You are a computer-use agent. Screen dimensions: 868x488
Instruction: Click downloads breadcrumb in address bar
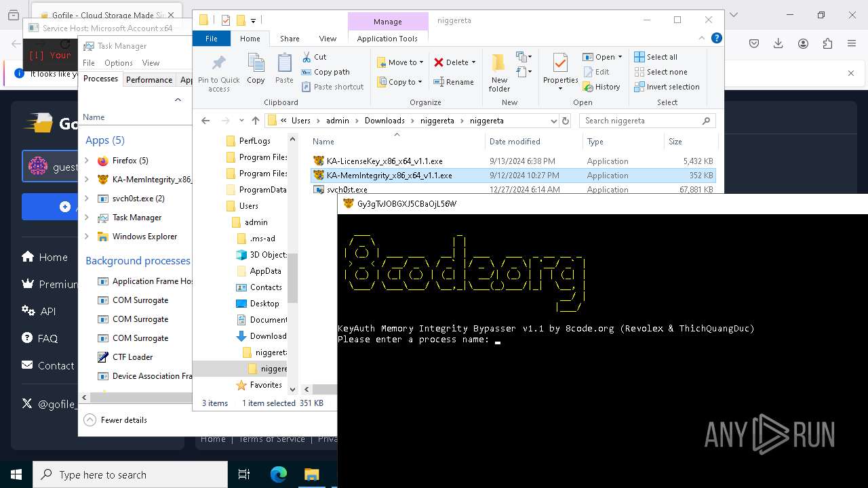pos(384,121)
